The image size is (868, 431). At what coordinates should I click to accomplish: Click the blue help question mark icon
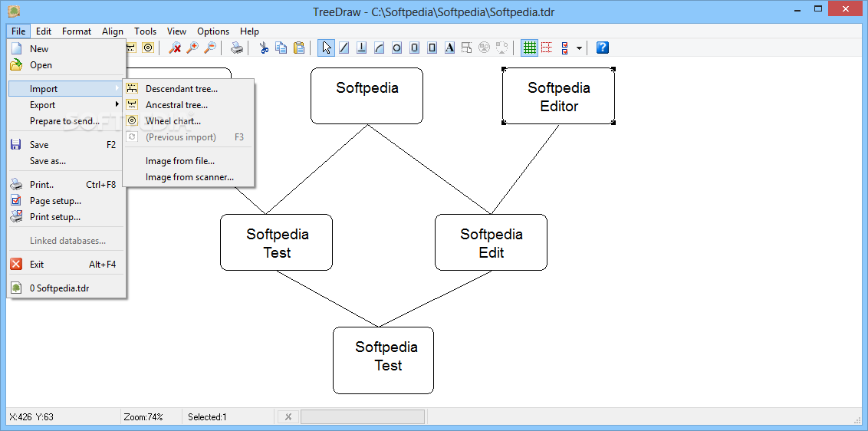point(602,48)
